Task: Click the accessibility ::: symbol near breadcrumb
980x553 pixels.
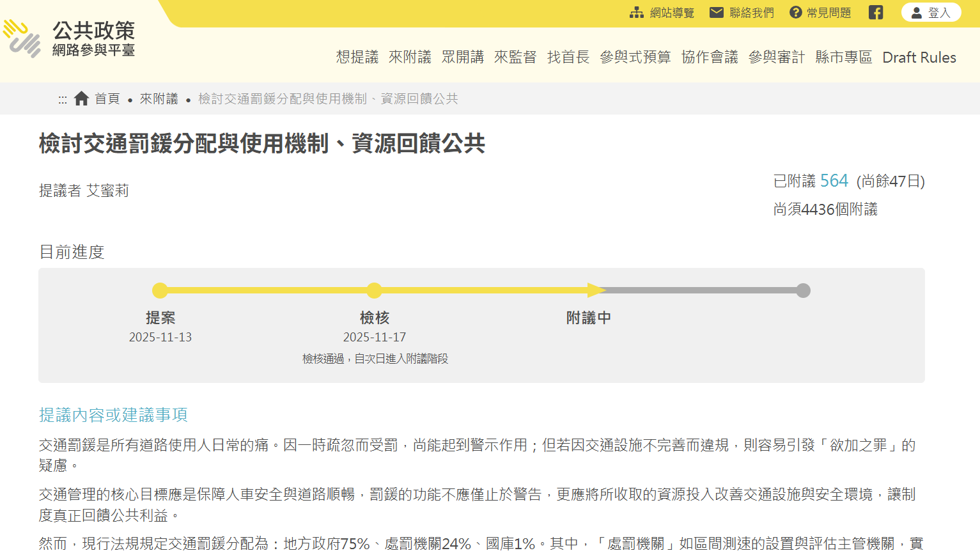Action: click(x=62, y=98)
